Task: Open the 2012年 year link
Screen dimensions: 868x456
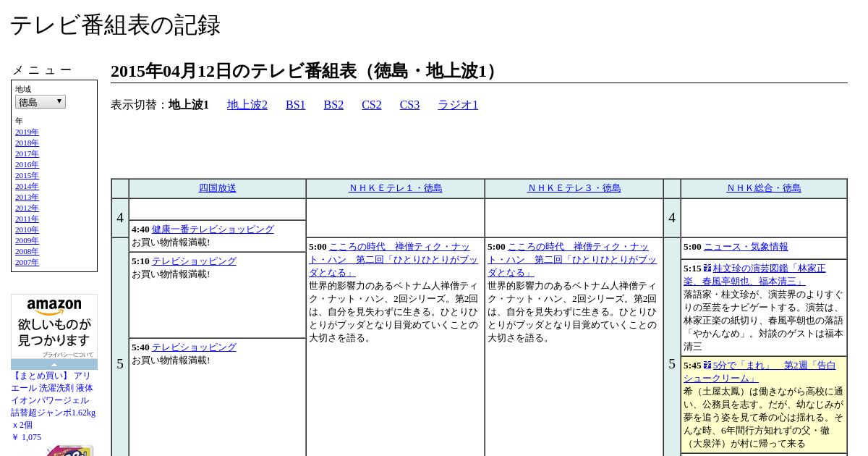Action: (x=27, y=208)
